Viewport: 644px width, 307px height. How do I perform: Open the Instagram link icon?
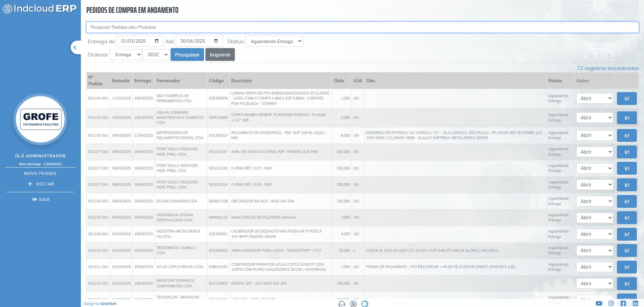(611, 303)
